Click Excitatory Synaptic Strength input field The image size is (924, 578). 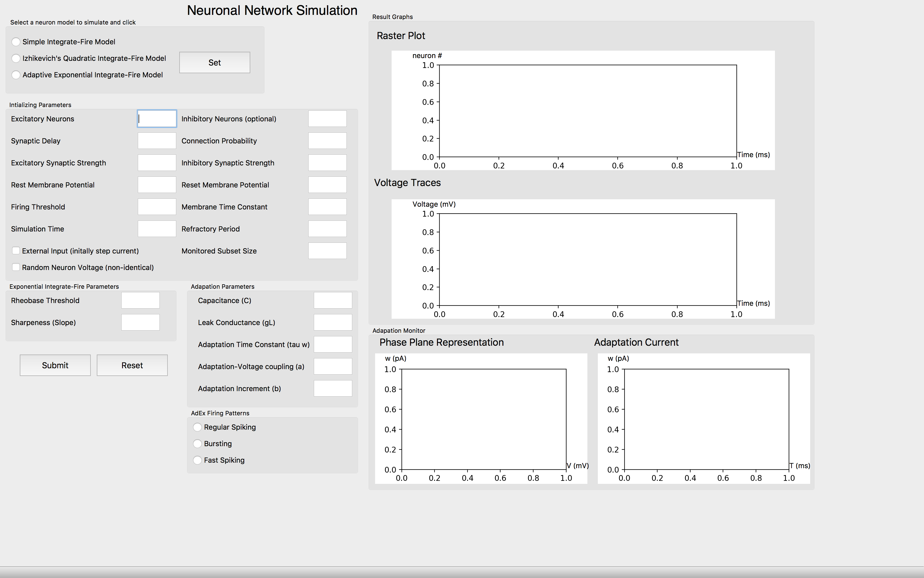click(x=157, y=162)
